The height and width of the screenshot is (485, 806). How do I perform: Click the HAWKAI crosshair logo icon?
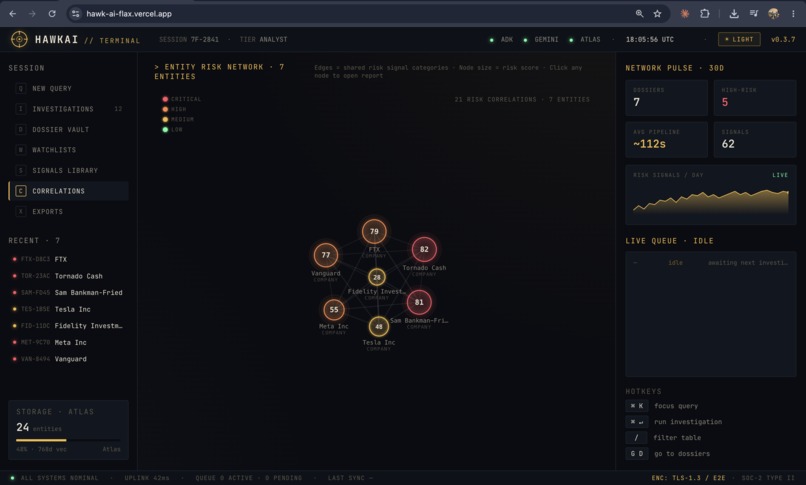tap(19, 39)
